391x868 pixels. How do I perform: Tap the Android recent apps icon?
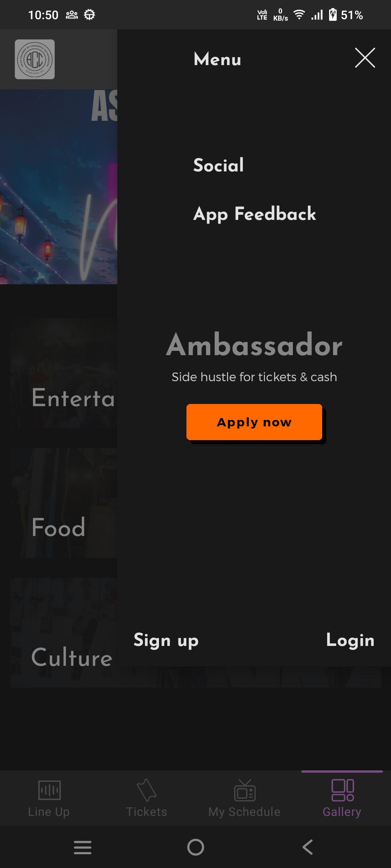pos(83,847)
